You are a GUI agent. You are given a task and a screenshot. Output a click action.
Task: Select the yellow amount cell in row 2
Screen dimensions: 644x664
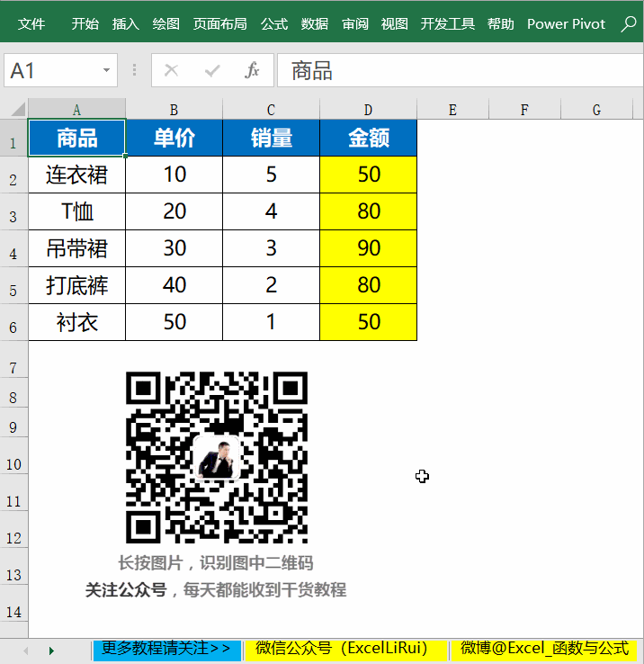coord(369,175)
